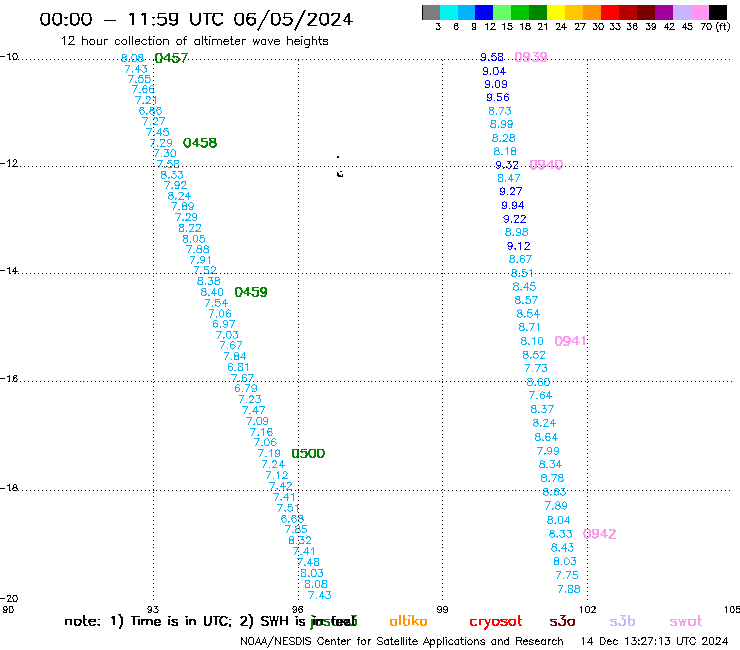The height and width of the screenshot is (650, 740).
Task: Click the wave height value 7.30
Action: point(165,153)
